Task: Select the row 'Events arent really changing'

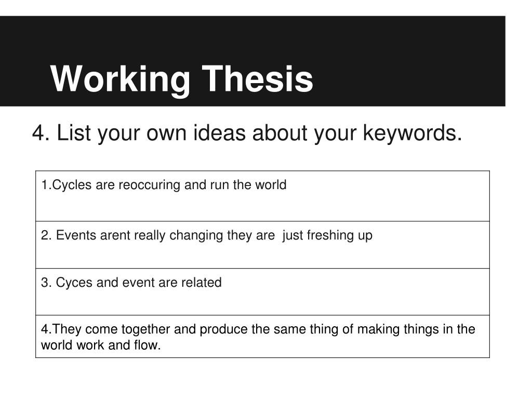Action: tap(262, 245)
